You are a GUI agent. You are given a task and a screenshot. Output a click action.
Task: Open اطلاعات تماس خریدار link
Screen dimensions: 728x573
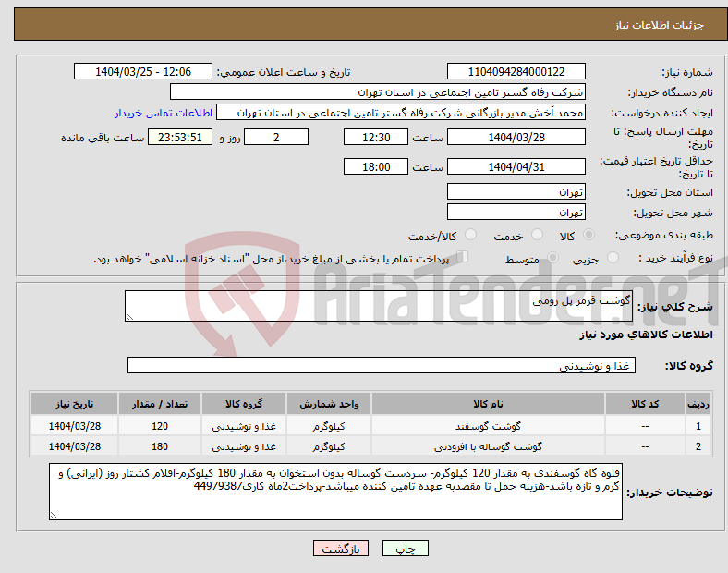pyautogui.click(x=164, y=113)
